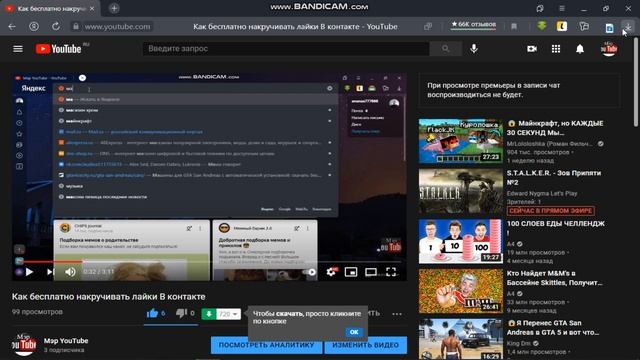Open site security lock icon
Viewport: 640px width, 360px height.
tap(76, 27)
